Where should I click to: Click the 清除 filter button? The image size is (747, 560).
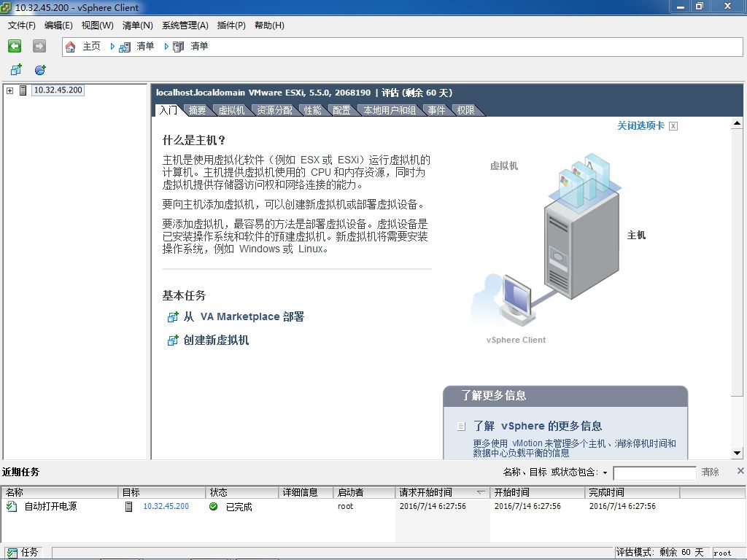(710, 472)
